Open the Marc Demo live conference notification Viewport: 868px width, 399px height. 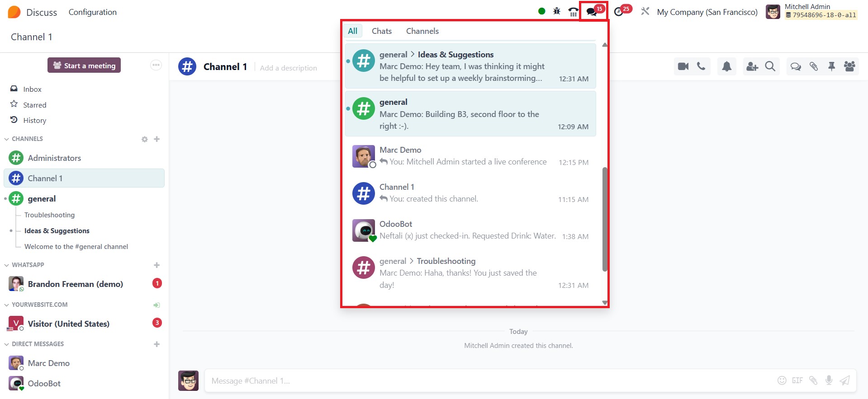[470, 156]
